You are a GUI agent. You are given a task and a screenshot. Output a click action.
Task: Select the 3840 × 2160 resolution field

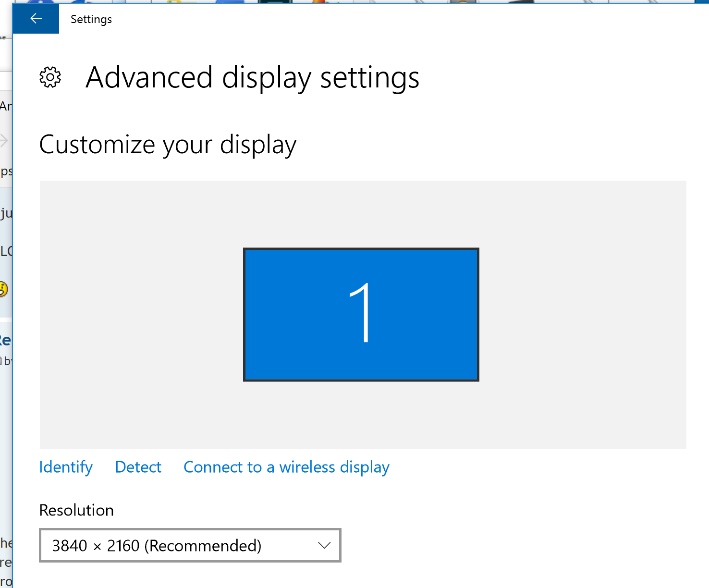point(157,545)
